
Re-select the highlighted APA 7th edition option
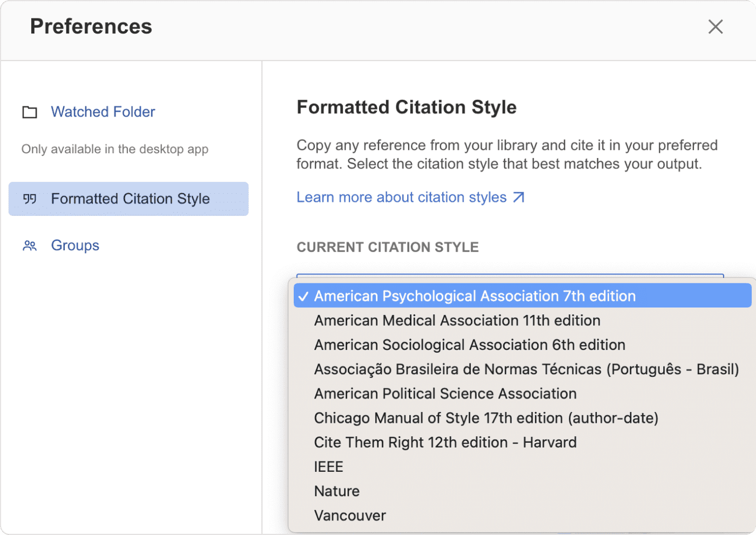pyautogui.click(x=474, y=295)
